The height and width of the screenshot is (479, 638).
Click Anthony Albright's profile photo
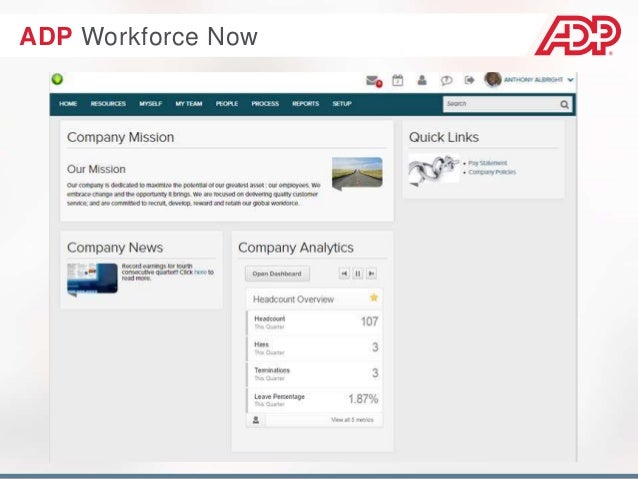493,79
